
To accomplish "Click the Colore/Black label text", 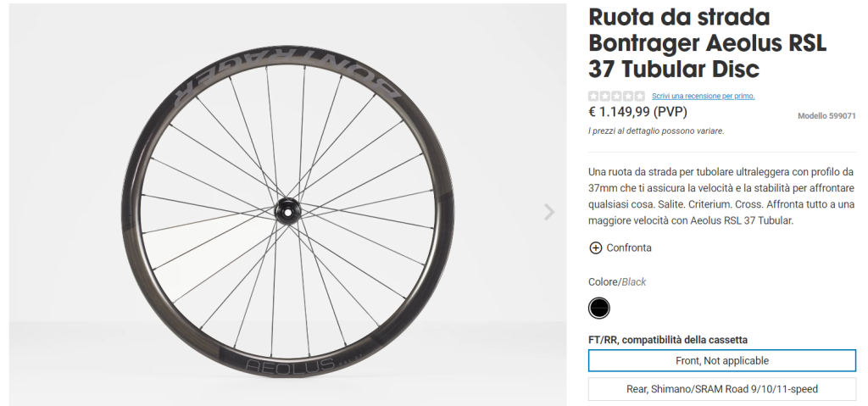I will (x=617, y=282).
